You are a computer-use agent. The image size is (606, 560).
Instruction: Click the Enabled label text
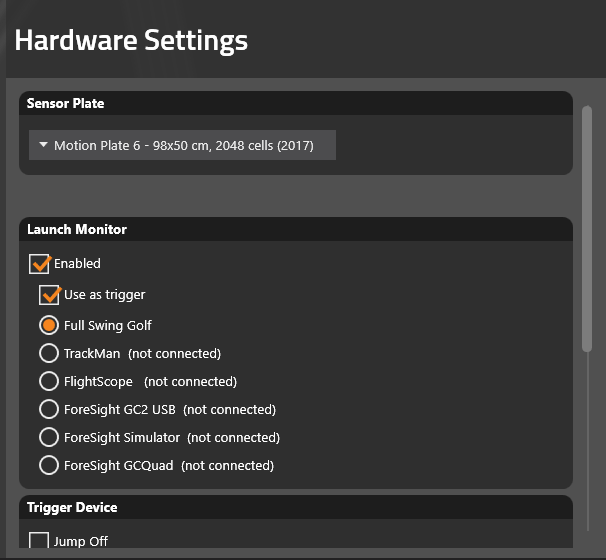pyautogui.click(x=77, y=264)
